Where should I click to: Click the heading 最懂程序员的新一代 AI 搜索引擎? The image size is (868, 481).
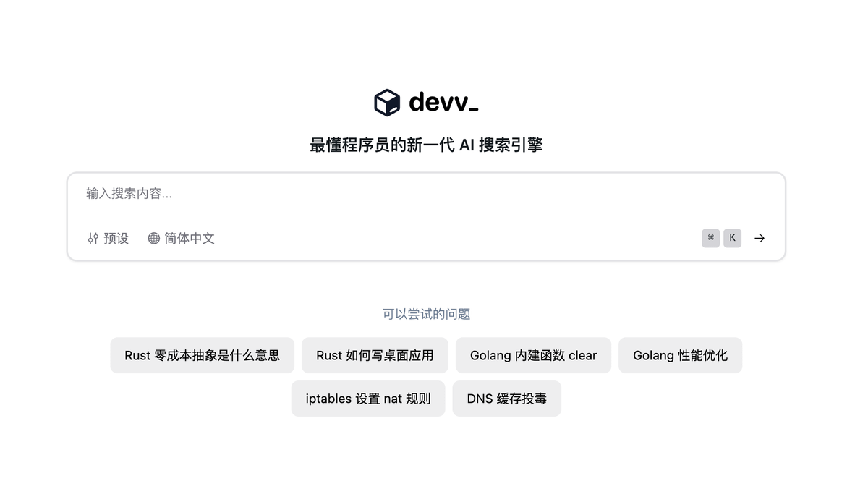tap(426, 145)
